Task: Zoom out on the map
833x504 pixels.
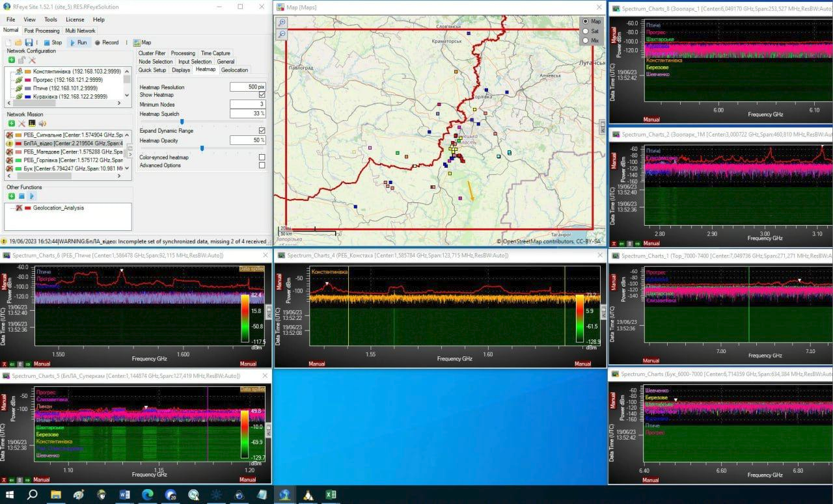Action: coord(282,34)
